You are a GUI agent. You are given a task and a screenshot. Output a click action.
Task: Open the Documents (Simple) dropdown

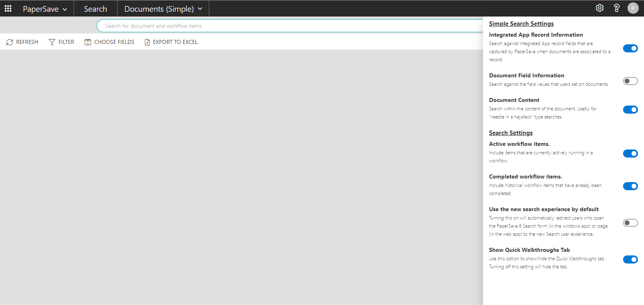pyautogui.click(x=163, y=9)
